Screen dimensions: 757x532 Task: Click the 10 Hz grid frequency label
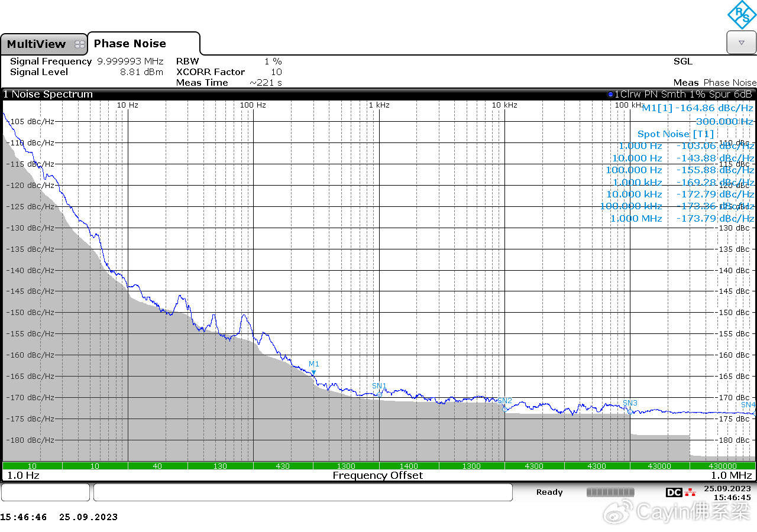tap(127, 105)
